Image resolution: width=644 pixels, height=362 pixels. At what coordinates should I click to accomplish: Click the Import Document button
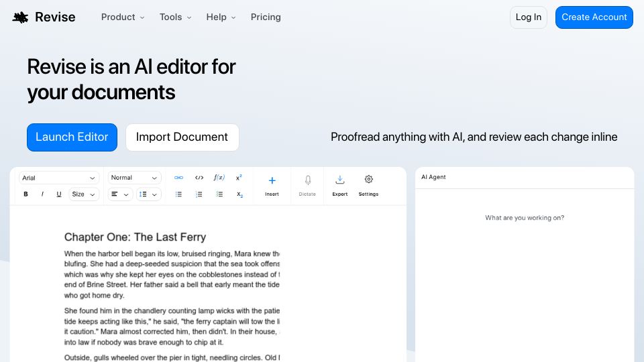(182, 137)
